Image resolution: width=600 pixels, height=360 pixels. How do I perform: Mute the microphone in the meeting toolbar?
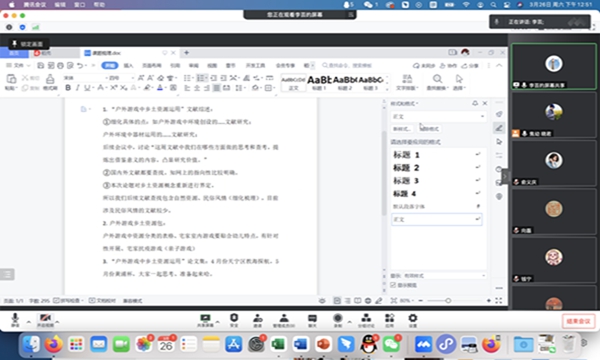coord(15,320)
